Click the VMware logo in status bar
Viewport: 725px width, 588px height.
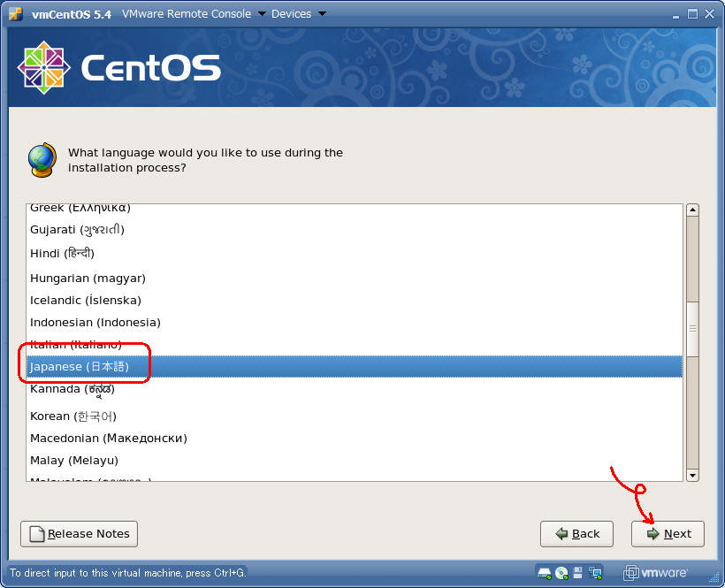655,572
